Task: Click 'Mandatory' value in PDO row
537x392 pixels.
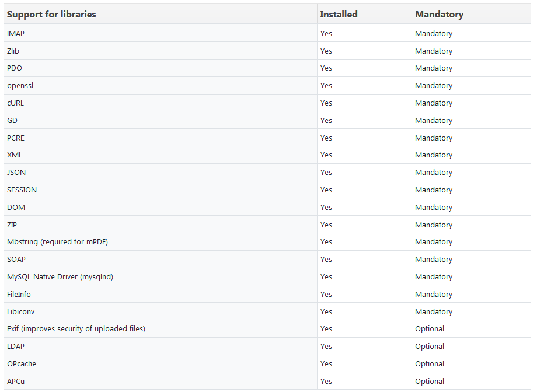Action: [434, 68]
